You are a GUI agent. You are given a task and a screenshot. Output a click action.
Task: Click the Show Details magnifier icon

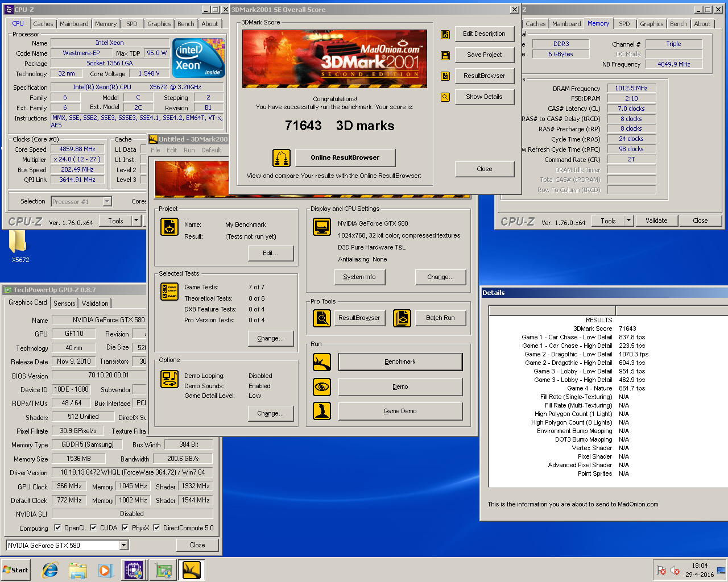coord(445,97)
